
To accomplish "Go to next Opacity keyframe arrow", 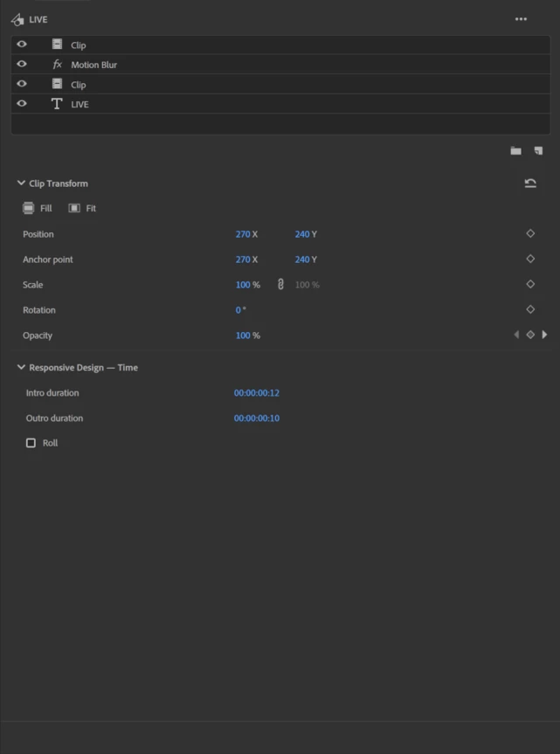I will click(544, 335).
